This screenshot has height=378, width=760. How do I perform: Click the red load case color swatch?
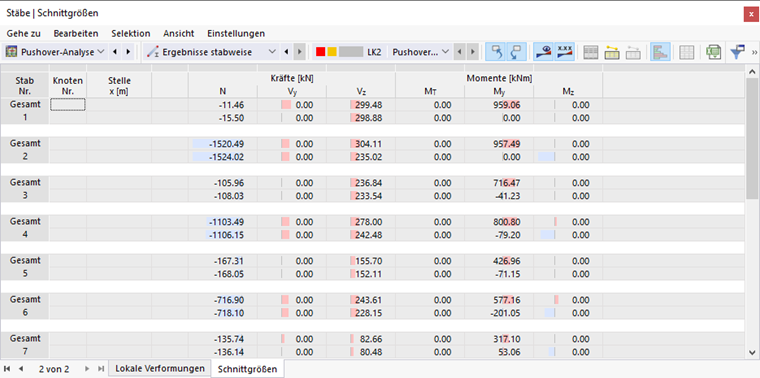pyautogui.click(x=320, y=52)
